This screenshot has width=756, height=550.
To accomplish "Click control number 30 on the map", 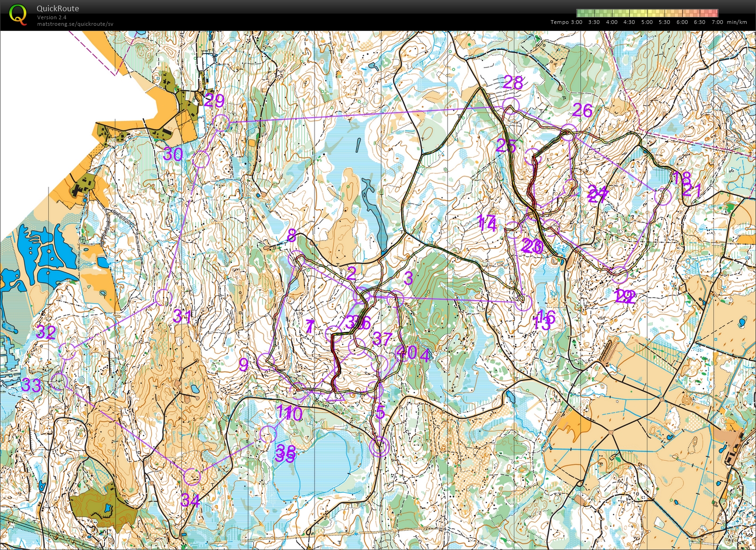I will [x=173, y=154].
